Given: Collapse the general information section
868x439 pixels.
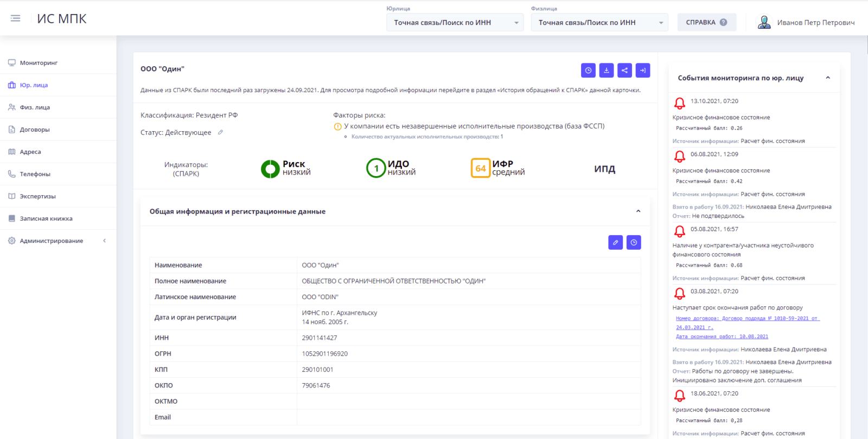Looking at the screenshot, I should [638, 211].
